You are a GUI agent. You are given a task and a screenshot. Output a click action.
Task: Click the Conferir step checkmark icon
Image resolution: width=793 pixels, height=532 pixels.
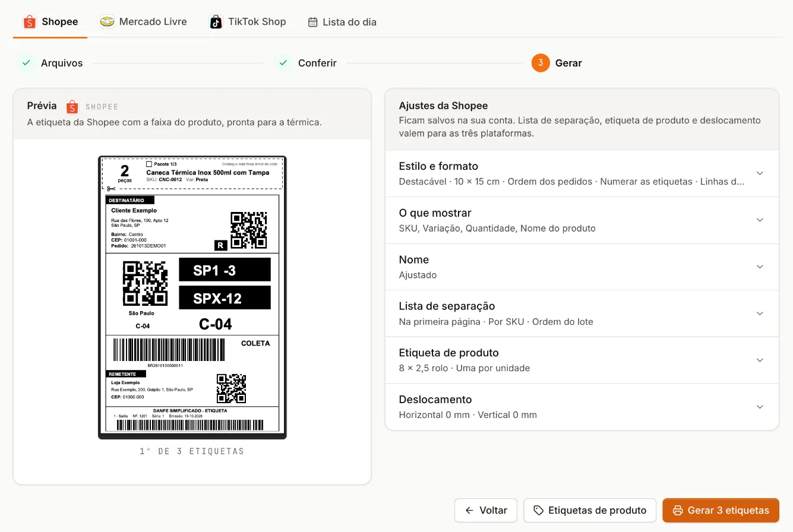pos(283,63)
